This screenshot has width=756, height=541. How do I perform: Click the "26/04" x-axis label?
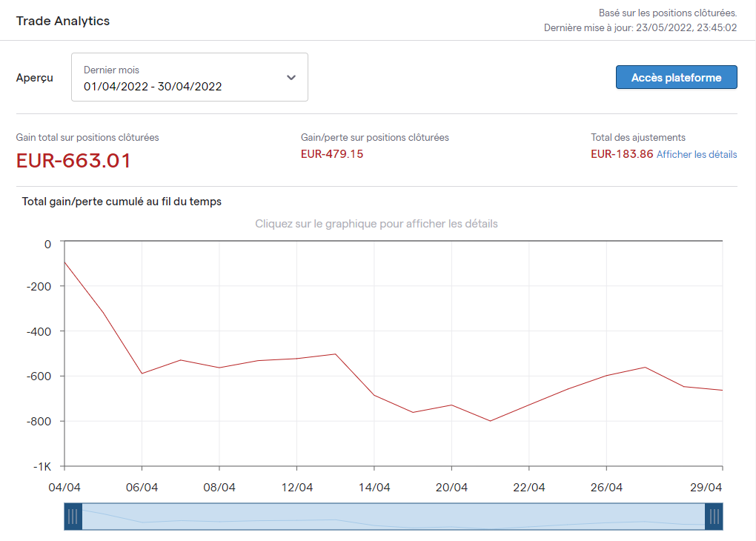[x=606, y=487]
